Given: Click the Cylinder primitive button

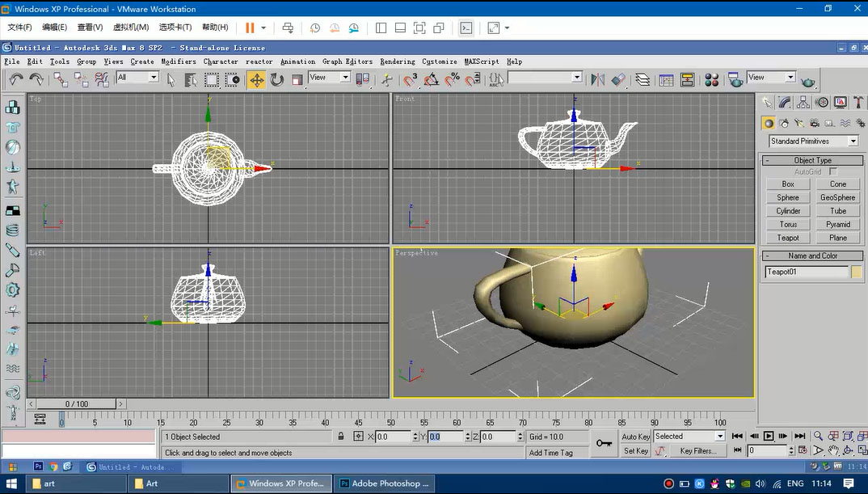Looking at the screenshot, I should tap(788, 211).
